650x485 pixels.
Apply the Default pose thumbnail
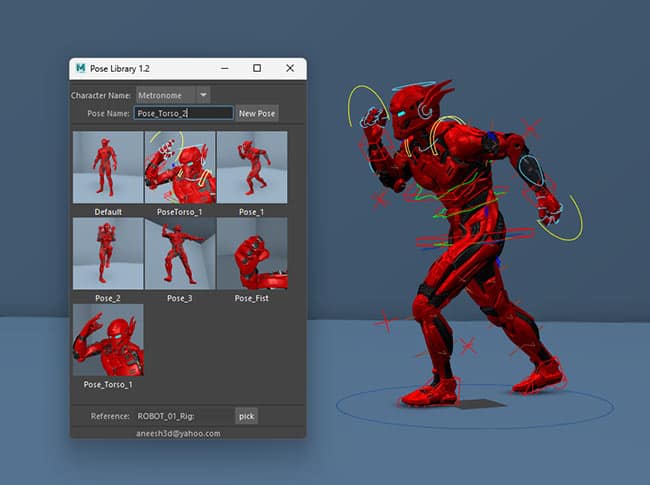108,168
